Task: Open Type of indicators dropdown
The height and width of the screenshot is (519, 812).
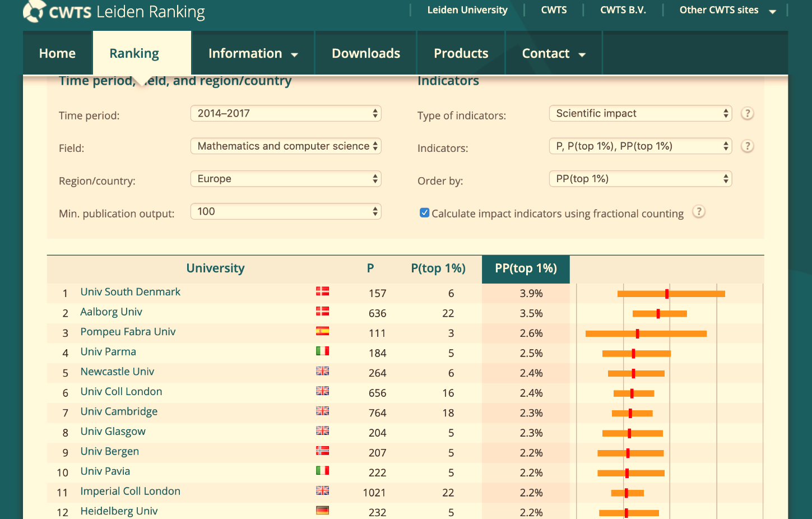Action: [x=641, y=113]
